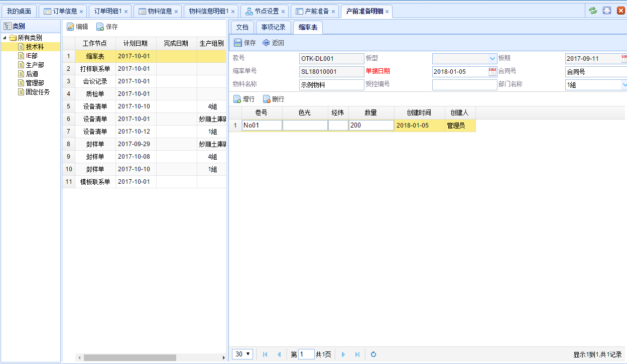Image resolution: width=627 pixels, height=364 pixels.
Task: Close the 订单信息 tab
Action: (x=81, y=12)
